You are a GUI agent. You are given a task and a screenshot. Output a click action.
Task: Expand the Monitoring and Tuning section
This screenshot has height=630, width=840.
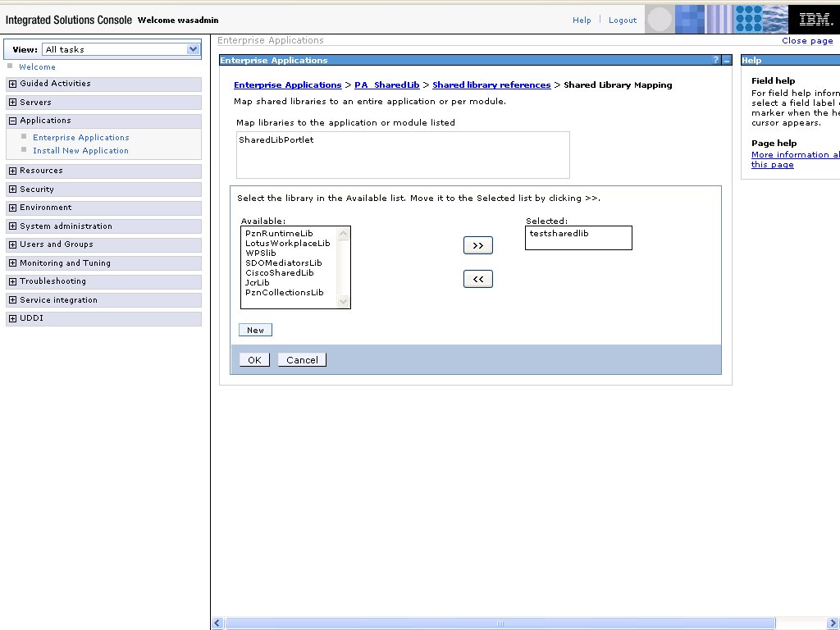(x=13, y=263)
